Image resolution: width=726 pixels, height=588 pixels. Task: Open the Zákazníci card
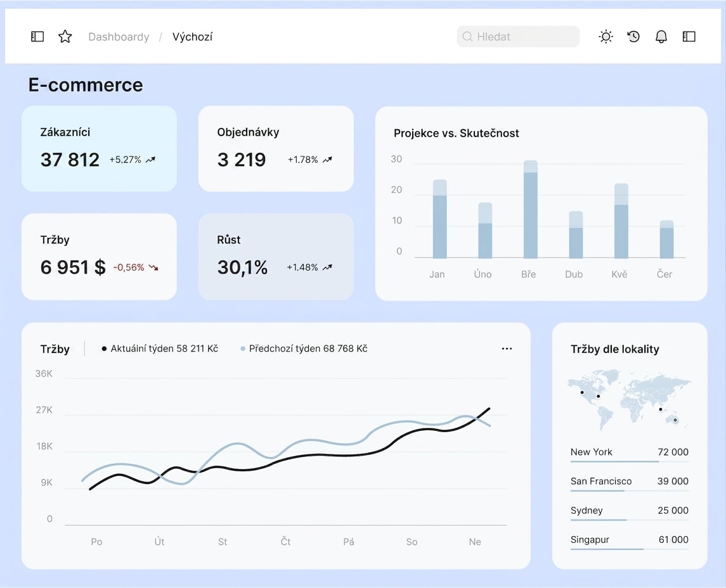pyautogui.click(x=99, y=148)
